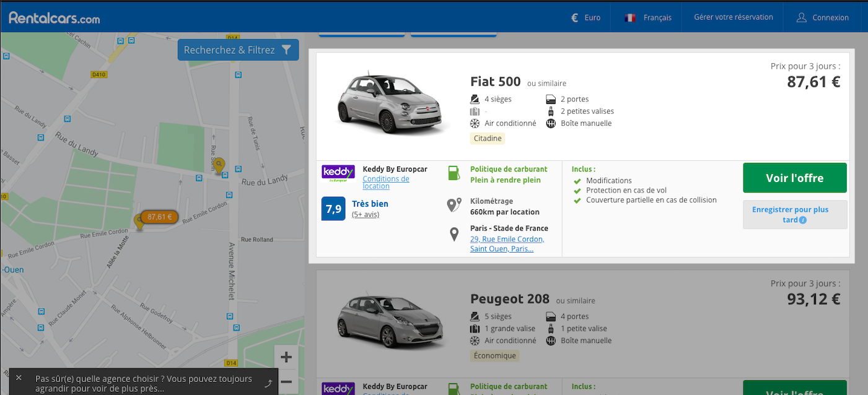The image size is (868, 395).
Task: Click Voir l'offre for the Fiat 500
Action: 795,178
